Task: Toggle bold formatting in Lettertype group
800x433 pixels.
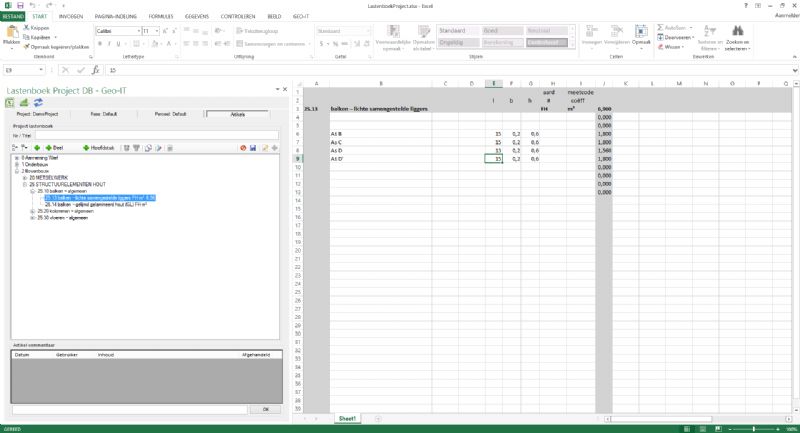Action: pos(99,46)
